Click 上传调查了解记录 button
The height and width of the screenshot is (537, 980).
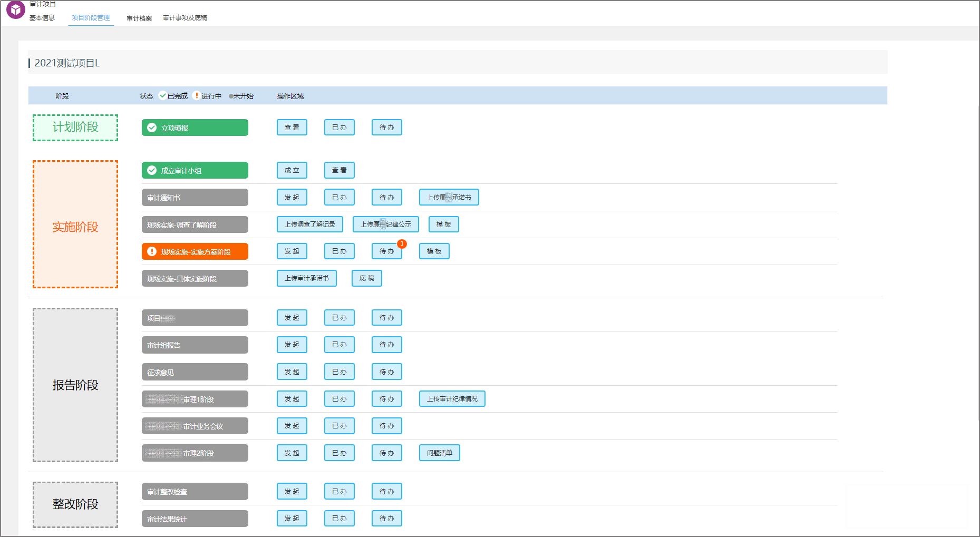click(x=310, y=224)
